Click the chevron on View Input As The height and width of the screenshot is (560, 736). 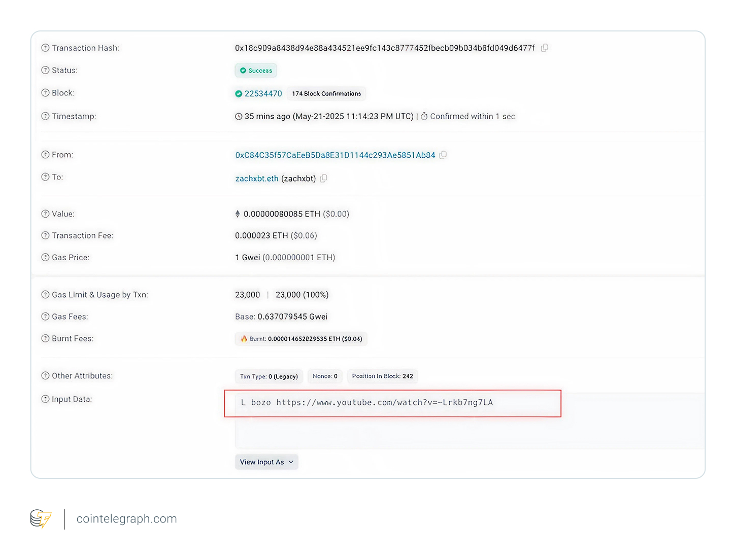290,462
